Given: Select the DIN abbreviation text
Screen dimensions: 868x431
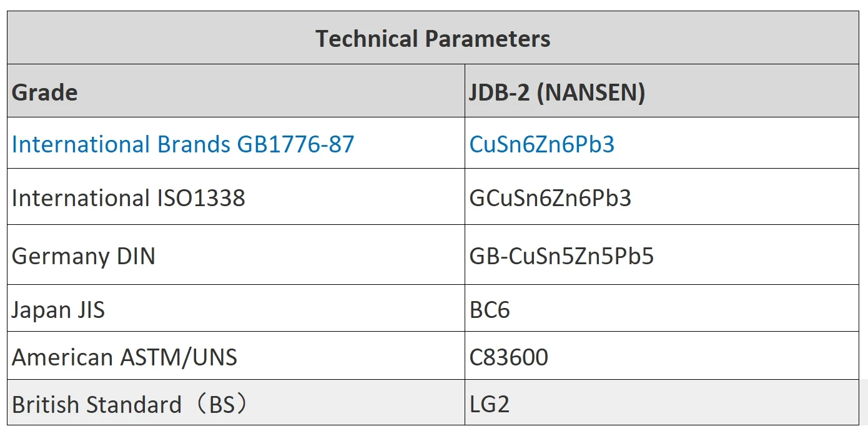Looking at the screenshot, I should pyautogui.click(x=135, y=256).
